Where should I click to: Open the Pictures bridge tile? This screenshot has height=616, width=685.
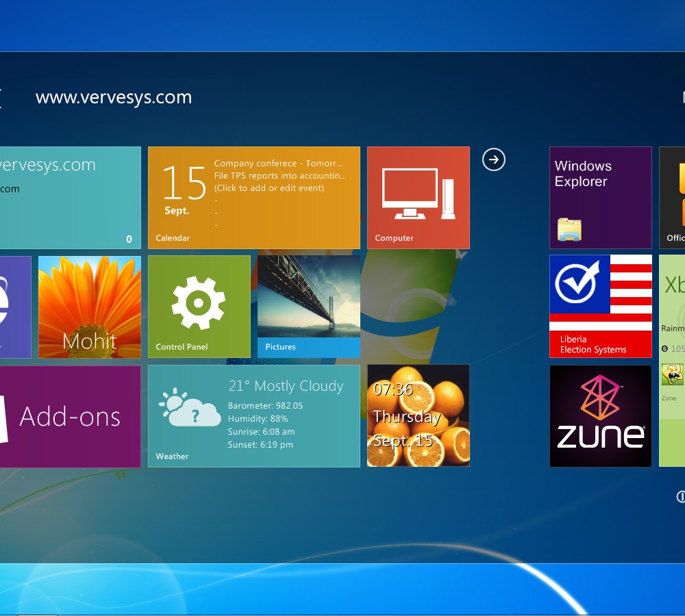tap(309, 307)
